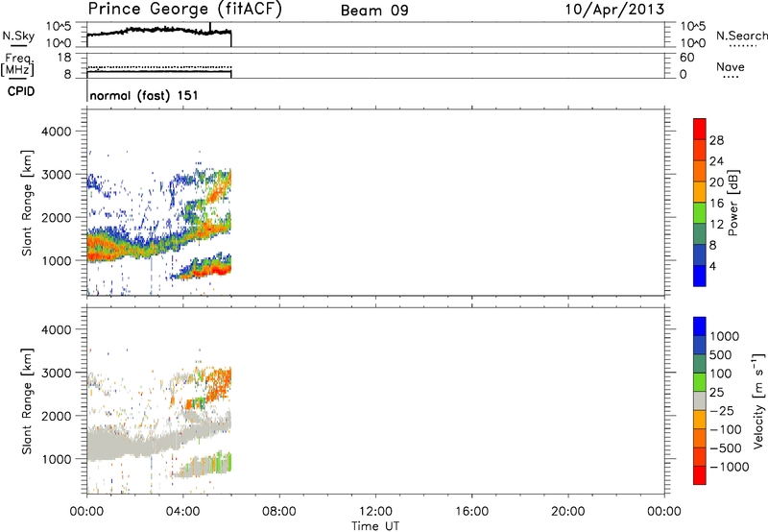Select the "Beam 09" header label
This screenshot has height=532, width=768.
tap(374, 11)
